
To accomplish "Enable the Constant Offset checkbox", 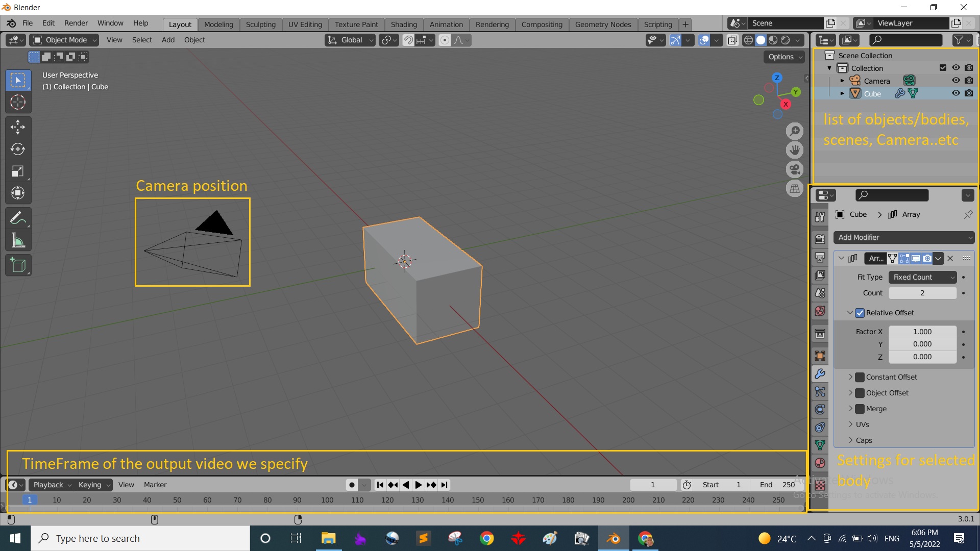I will tap(860, 377).
